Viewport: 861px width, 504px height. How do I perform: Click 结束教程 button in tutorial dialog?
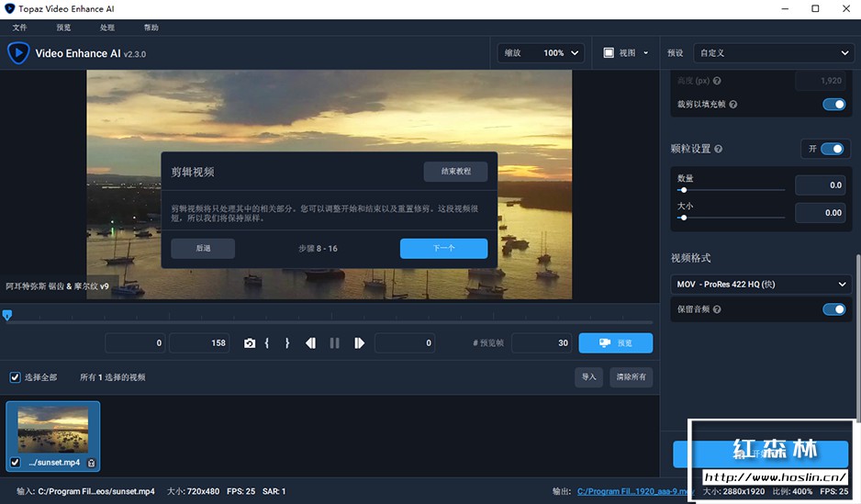click(x=456, y=172)
